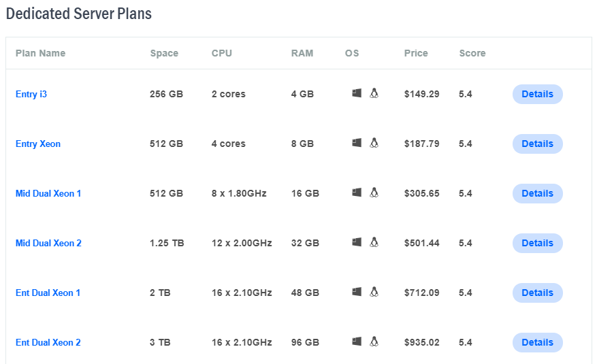Click Linux icon for Mid Dual Xeon 1
The image size is (597, 364).
point(374,193)
